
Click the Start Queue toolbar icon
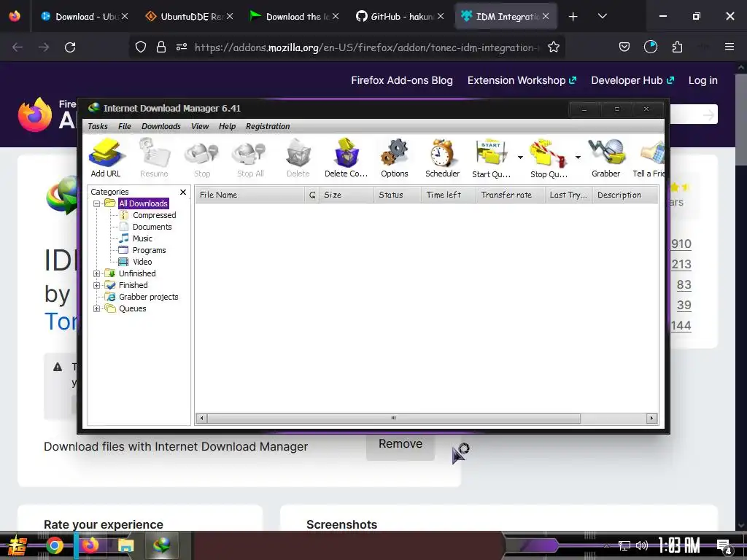click(491, 158)
